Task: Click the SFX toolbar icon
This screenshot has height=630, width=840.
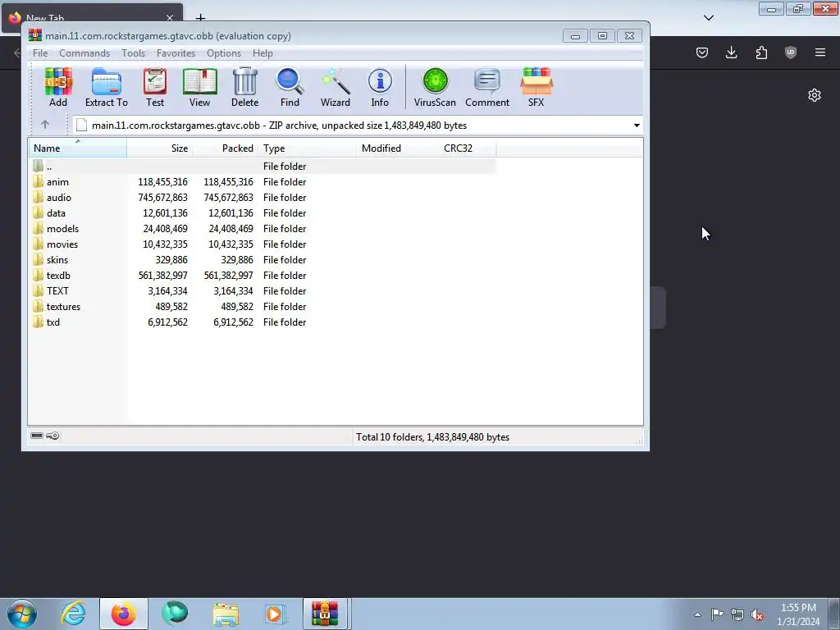Action: pyautogui.click(x=536, y=87)
